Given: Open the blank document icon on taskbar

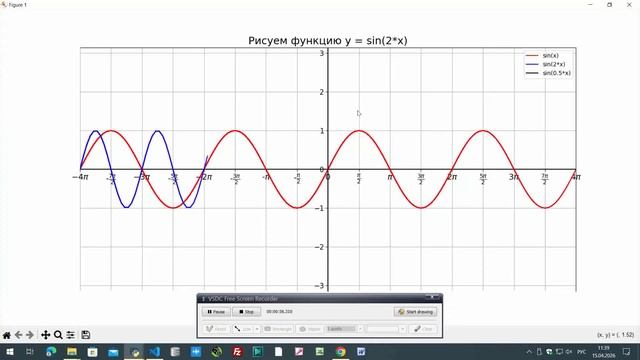Looking at the screenshot, I should [x=278, y=352].
